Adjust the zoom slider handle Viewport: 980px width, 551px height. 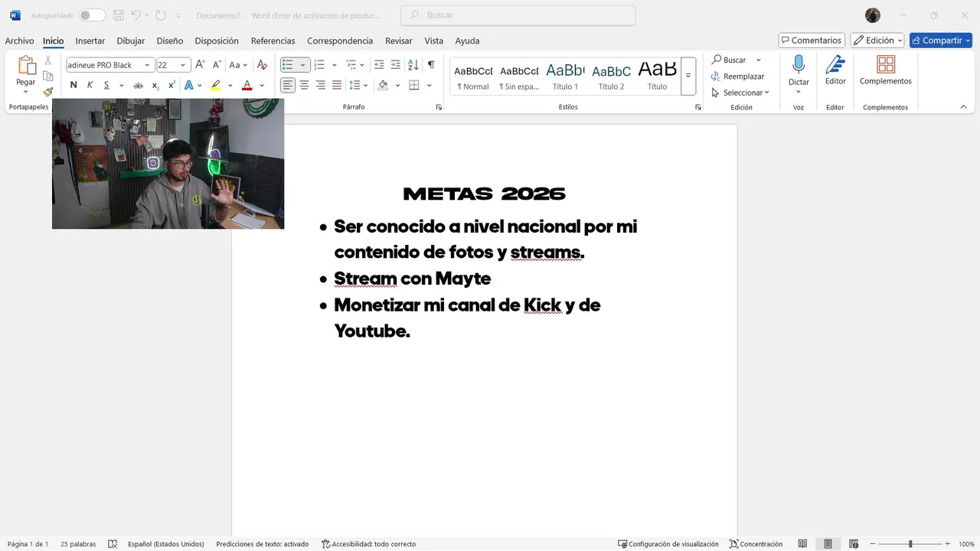click(x=910, y=544)
